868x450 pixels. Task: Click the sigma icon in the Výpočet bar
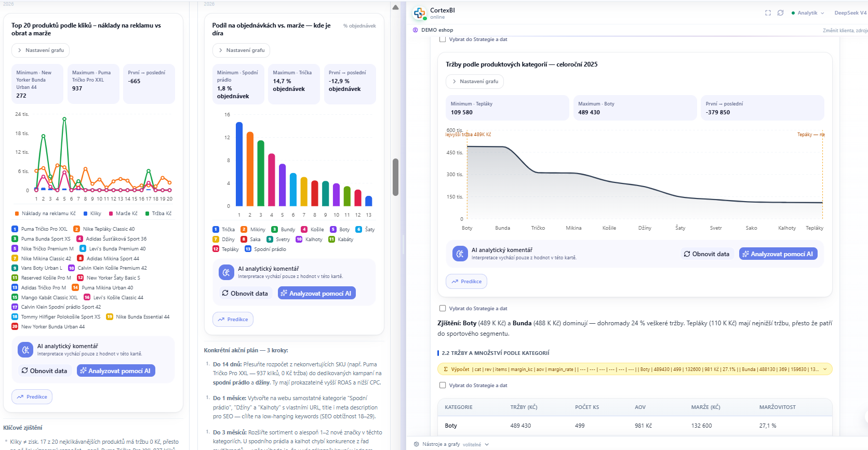pos(446,369)
